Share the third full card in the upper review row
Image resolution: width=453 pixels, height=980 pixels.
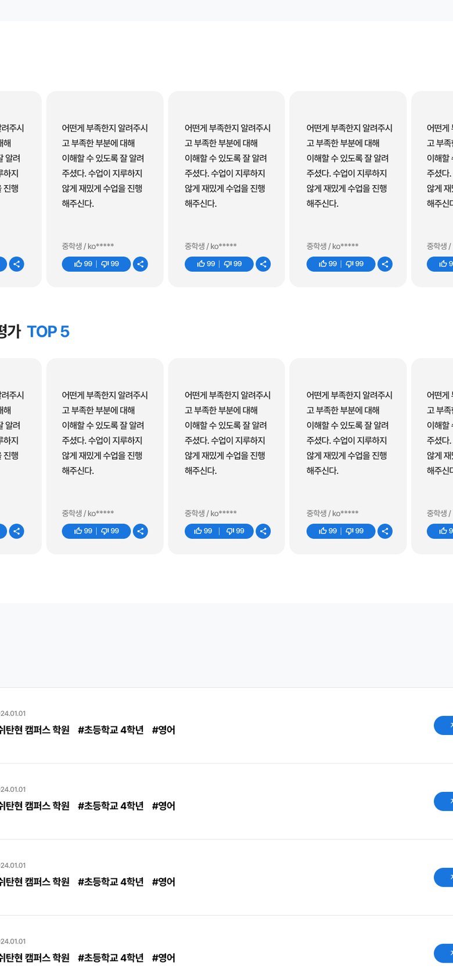(385, 264)
